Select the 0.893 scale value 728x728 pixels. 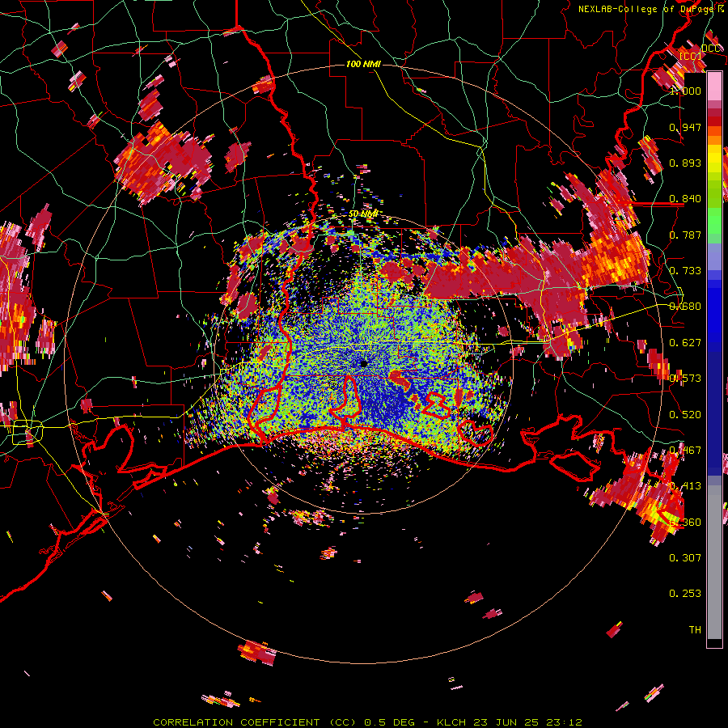click(686, 163)
